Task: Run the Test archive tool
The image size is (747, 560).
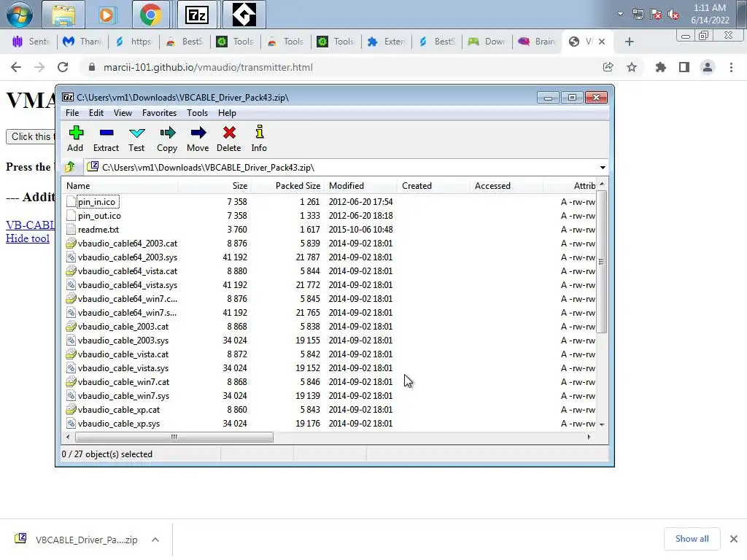Action: click(x=136, y=138)
